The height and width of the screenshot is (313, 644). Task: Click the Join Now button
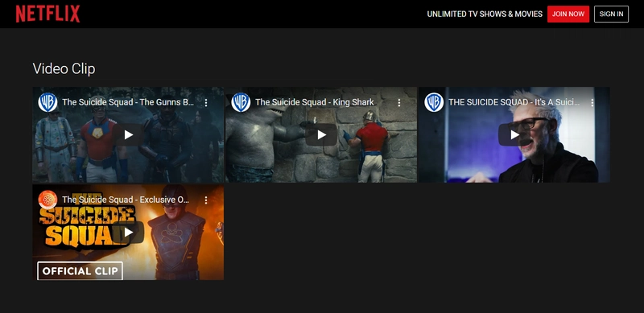click(x=568, y=14)
